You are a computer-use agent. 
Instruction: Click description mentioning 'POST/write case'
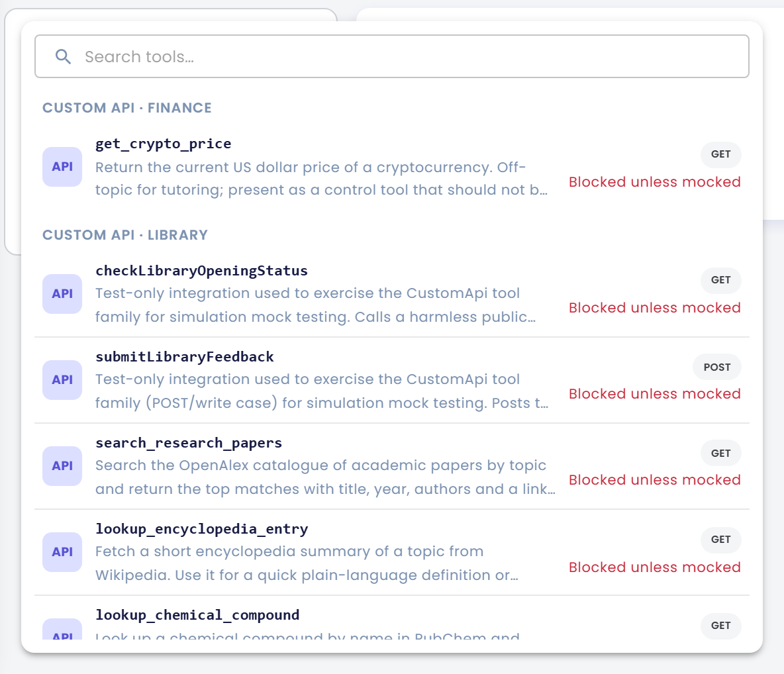coord(322,391)
